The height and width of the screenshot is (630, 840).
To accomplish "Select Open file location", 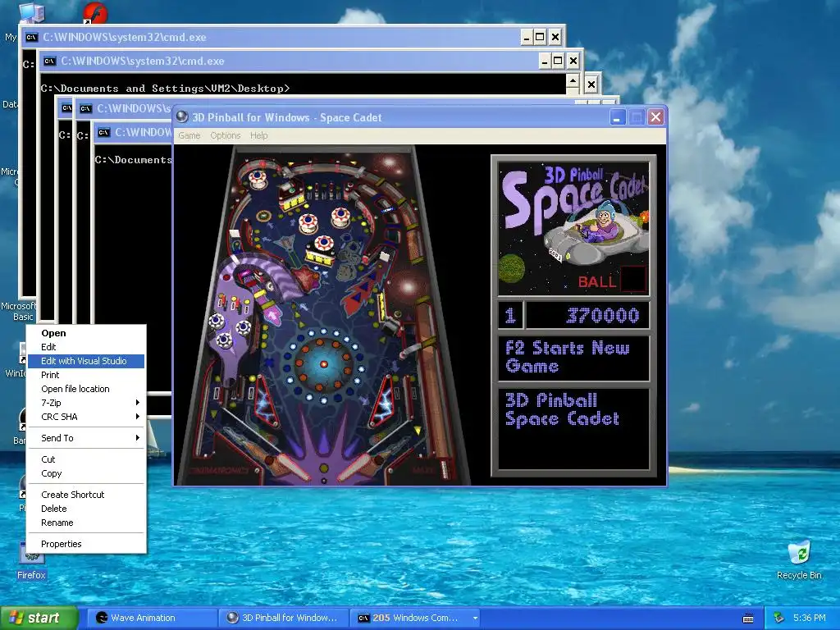I will 85,389.
